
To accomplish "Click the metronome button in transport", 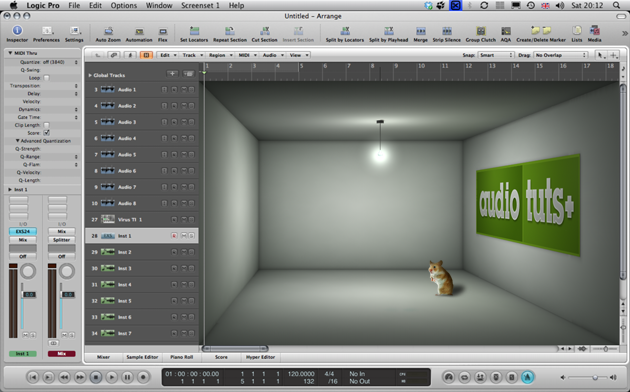I will (528, 377).
